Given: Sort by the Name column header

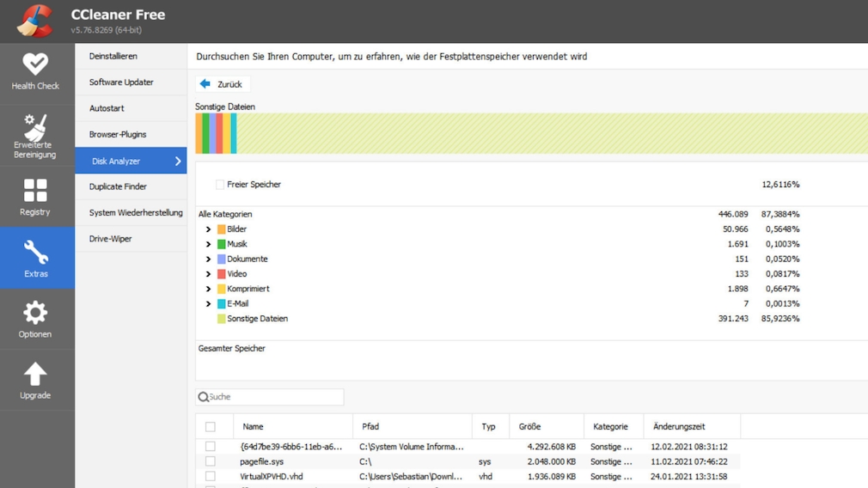Looking at the screenshot, I should coord(293,427).
